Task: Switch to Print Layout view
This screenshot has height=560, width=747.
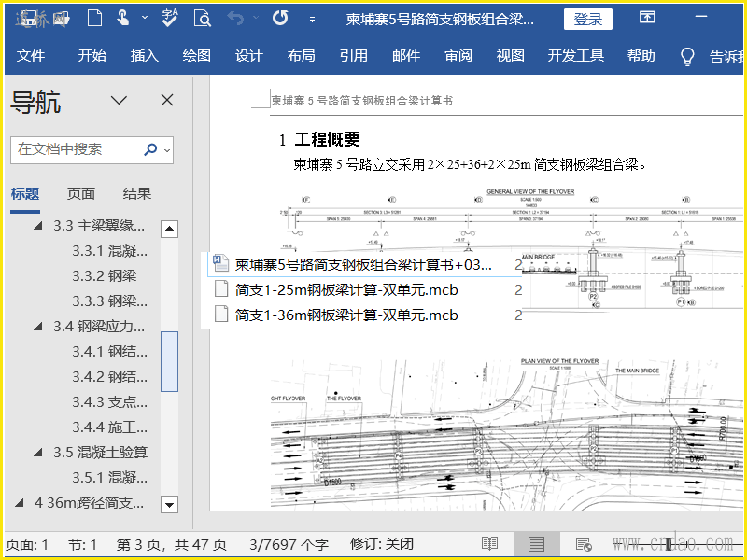Action: point(536,544)
